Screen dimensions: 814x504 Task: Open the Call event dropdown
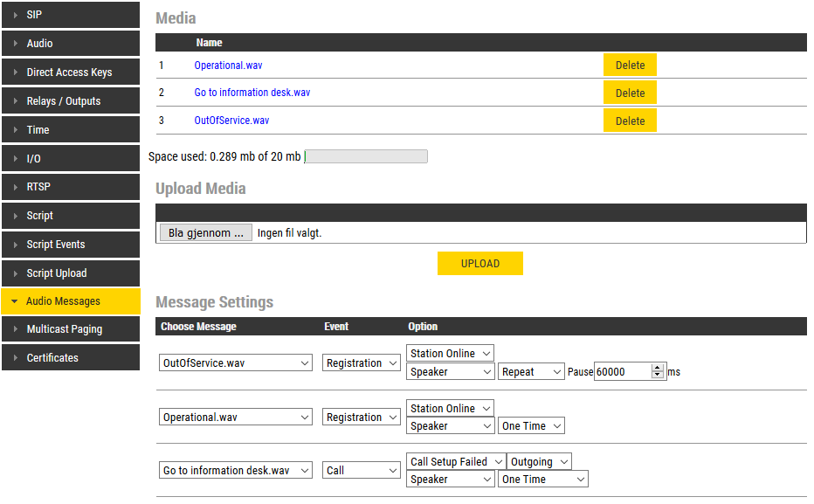tap(362, 471)
